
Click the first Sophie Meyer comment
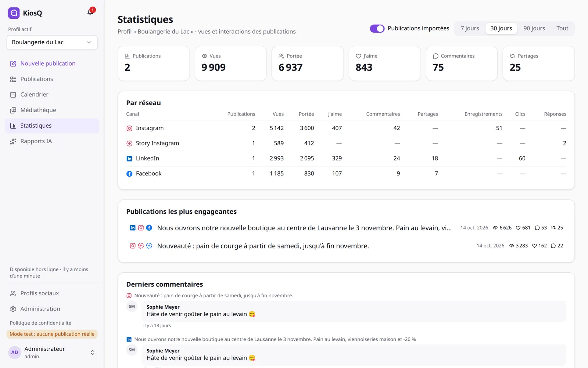pyautogui.click(x=354, y=311)
